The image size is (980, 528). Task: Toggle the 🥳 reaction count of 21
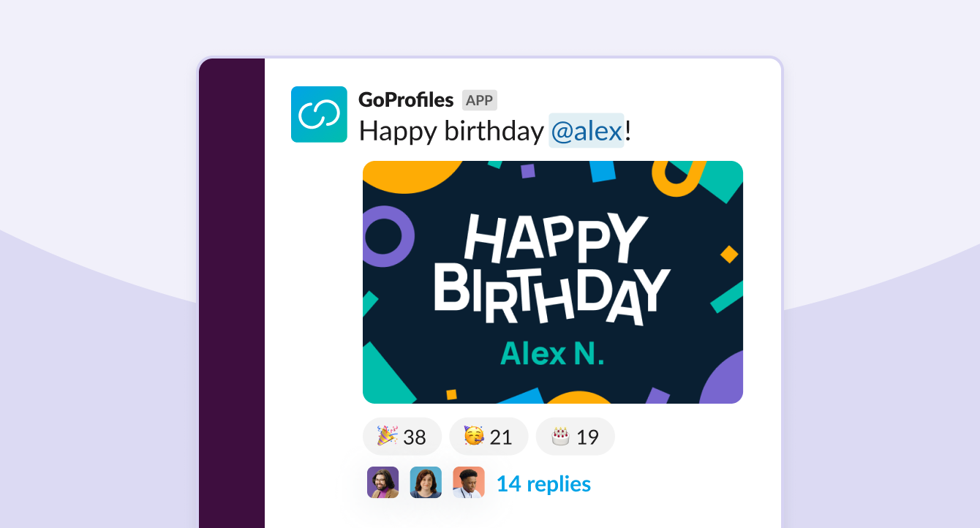pyautogui.click(x=489, y=436)
